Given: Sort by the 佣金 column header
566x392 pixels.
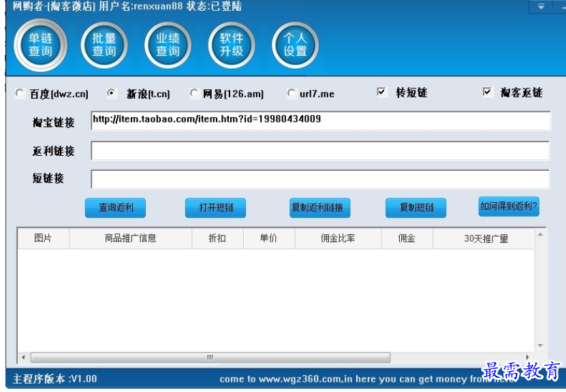Looking at the screenshot, I should pyautogui.click(x=407, y=238).
